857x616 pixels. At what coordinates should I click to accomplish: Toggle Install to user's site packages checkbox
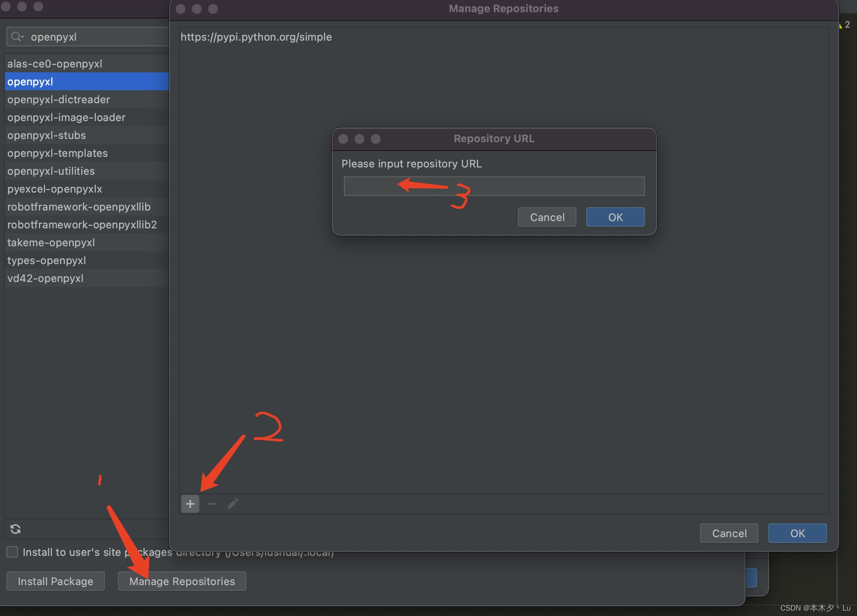[x=12, y=552]
